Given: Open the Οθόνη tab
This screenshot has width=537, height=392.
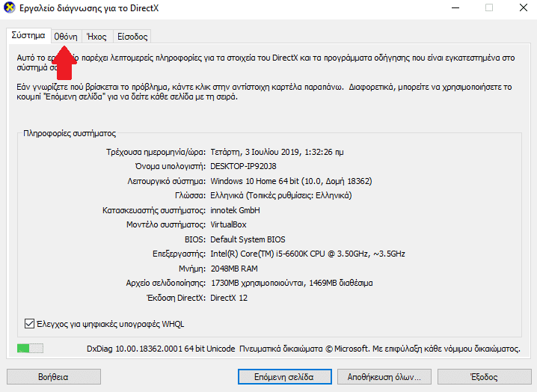Looking at the screenshot, I should click(66, 37).
